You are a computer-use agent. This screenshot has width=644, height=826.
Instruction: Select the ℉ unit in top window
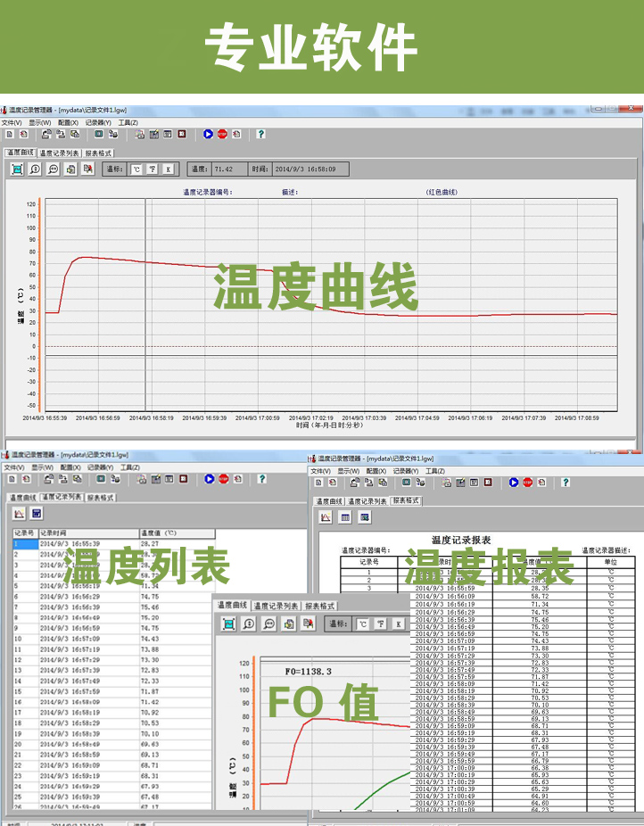click(x=153, y=169)
